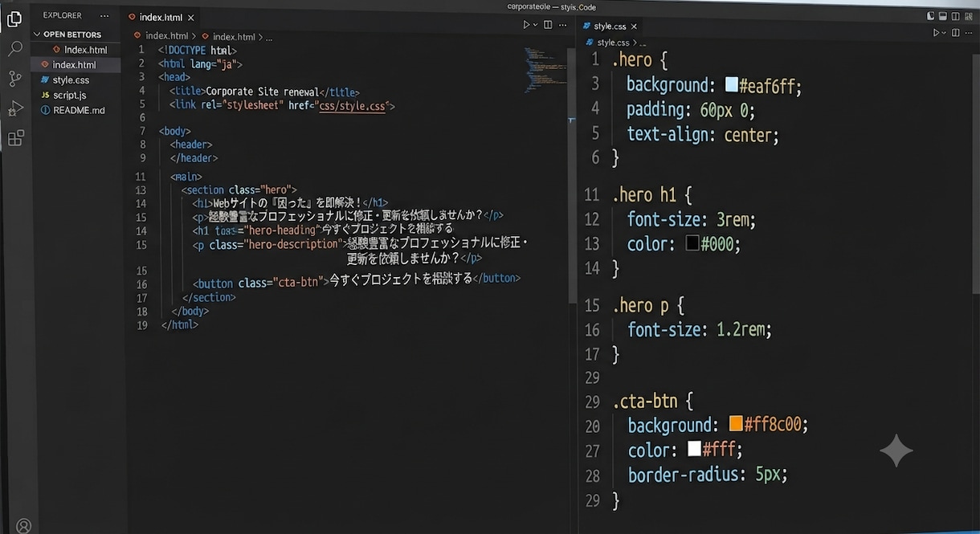Open the Source Control view
Image resolution: width=980 pixels, height=534 pixels.
coord(14,79)
